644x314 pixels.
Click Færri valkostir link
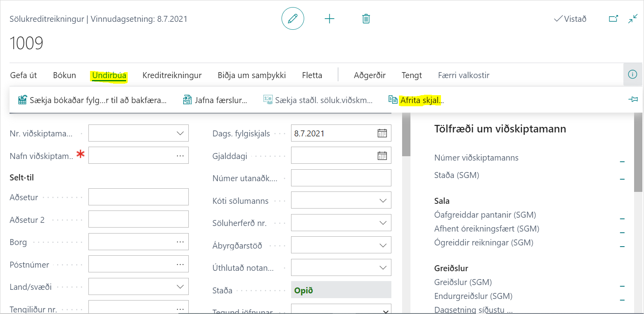coord(463,75)
